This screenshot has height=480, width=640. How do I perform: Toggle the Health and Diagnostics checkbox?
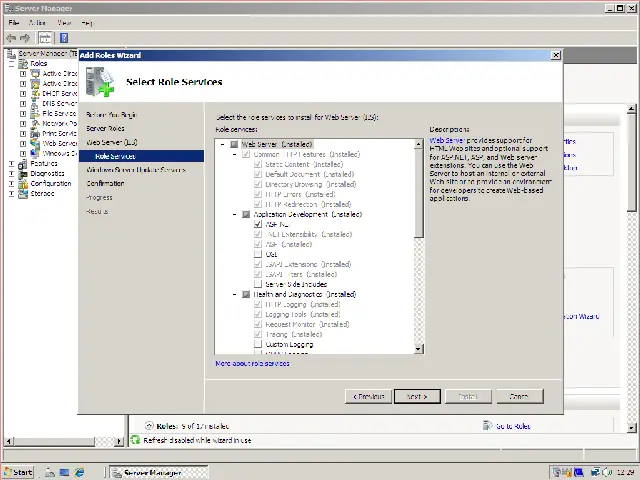click(246, 294)
